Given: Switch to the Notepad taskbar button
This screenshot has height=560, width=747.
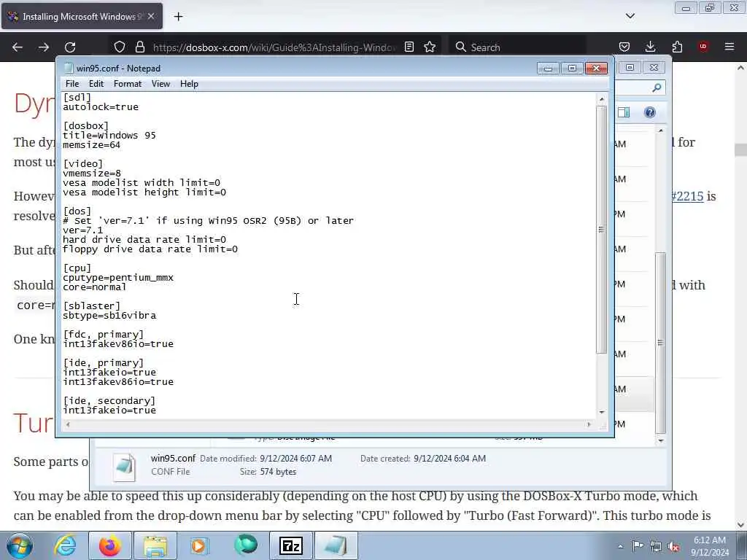Looking at the screenshot, I should (x=336, y=545).
